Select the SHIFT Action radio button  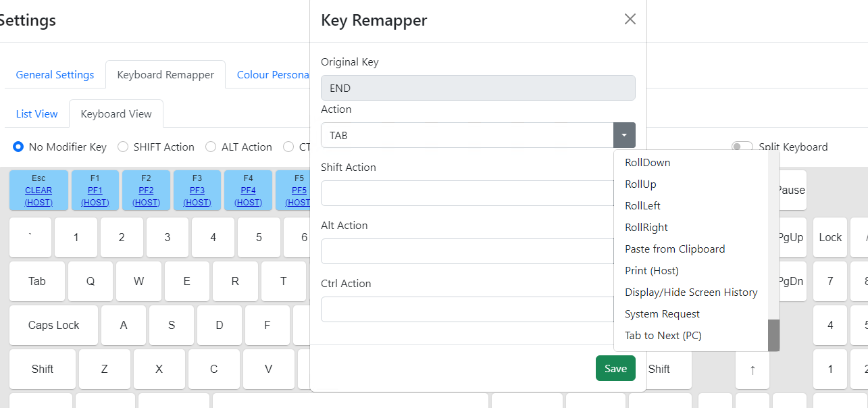tap(123, 147)
